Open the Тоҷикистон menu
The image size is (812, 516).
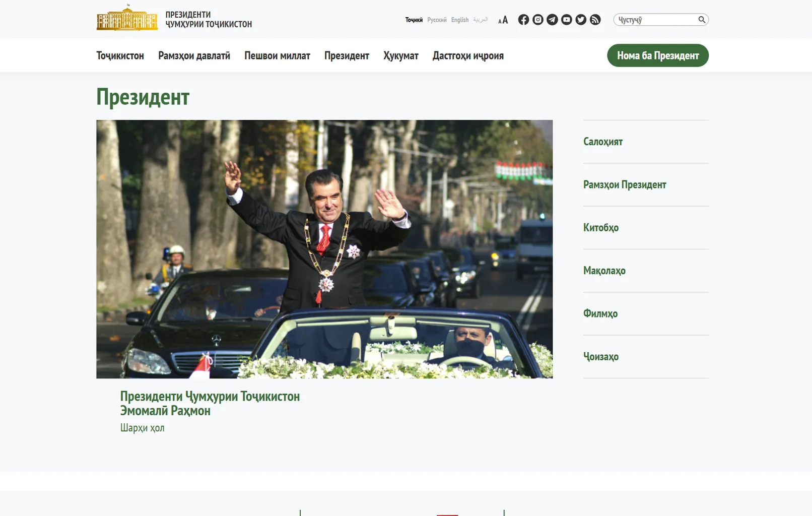pos(120,55)
